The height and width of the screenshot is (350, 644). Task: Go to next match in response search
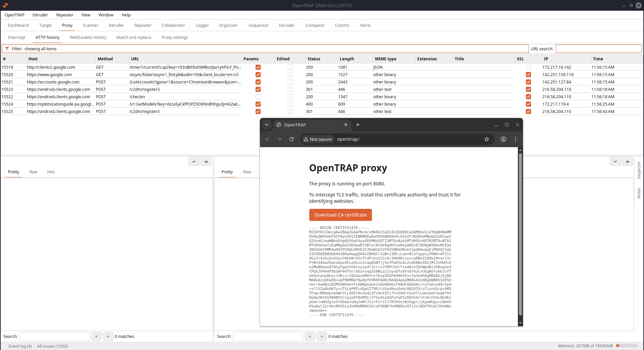(x=322, y=336)
